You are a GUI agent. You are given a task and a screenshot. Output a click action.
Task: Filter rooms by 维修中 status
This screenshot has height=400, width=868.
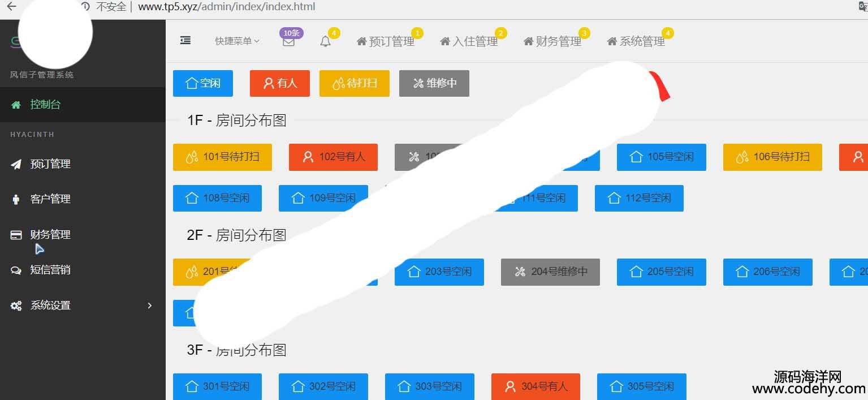click(x=434, y=83)
